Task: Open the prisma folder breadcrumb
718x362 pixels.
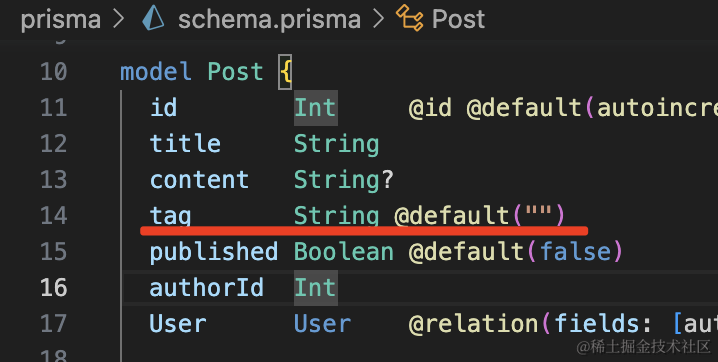Action: (x=60, y=20)
